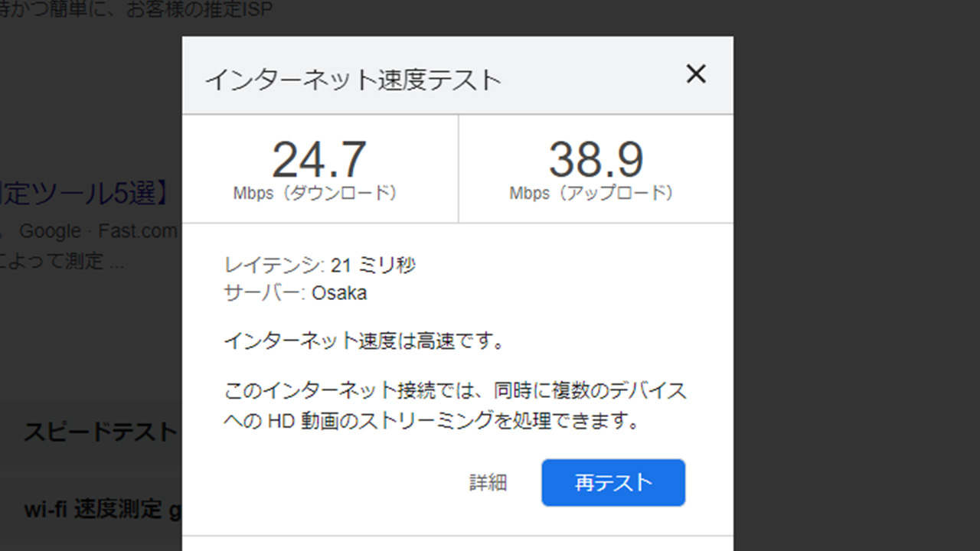980x551 pixels.
Task: Click the wi-fi 速度測定 related search in background
Action: point(103,509)
